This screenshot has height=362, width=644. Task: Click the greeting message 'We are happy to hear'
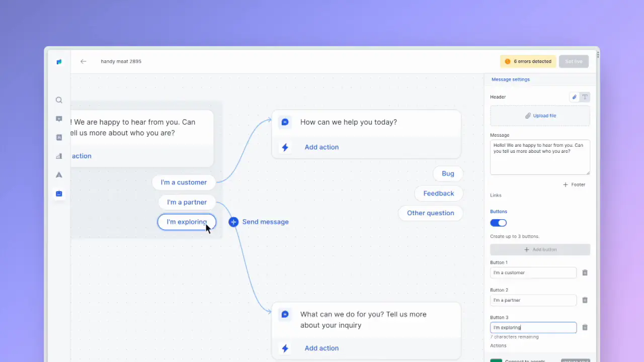tap(133, 128)
